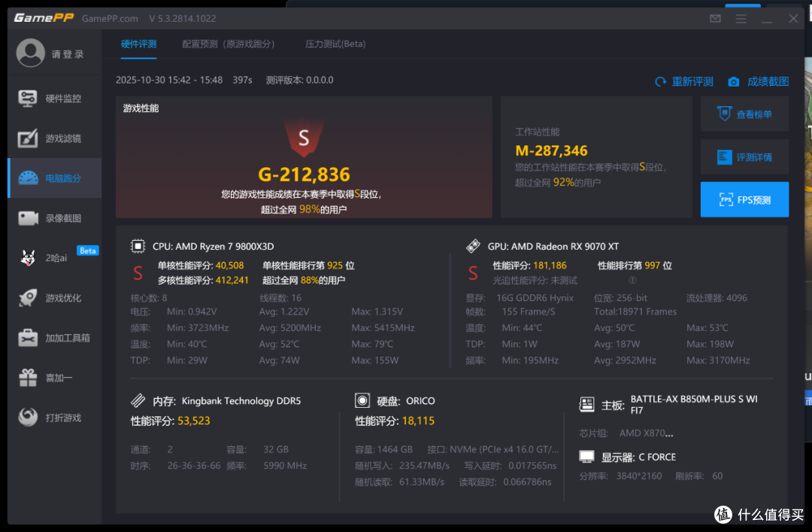Click the red S game performance badge
812x532 pixels.
click(304, 138)
